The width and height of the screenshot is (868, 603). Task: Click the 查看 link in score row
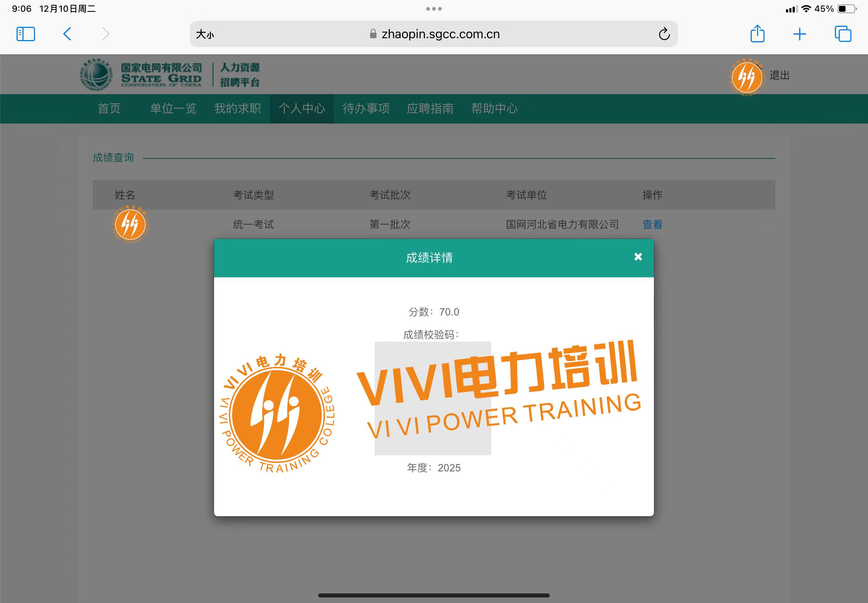coord(652,224)
